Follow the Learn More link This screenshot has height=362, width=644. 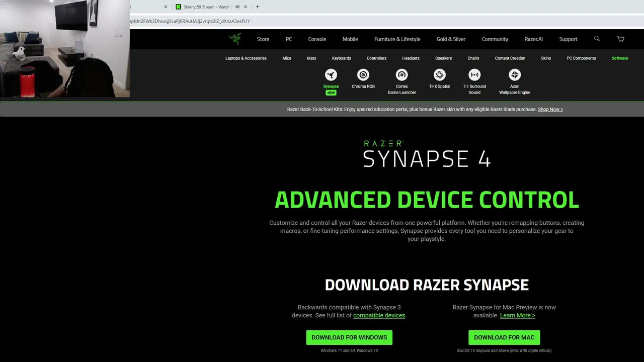pyautogui.click(x=518, y=315)
